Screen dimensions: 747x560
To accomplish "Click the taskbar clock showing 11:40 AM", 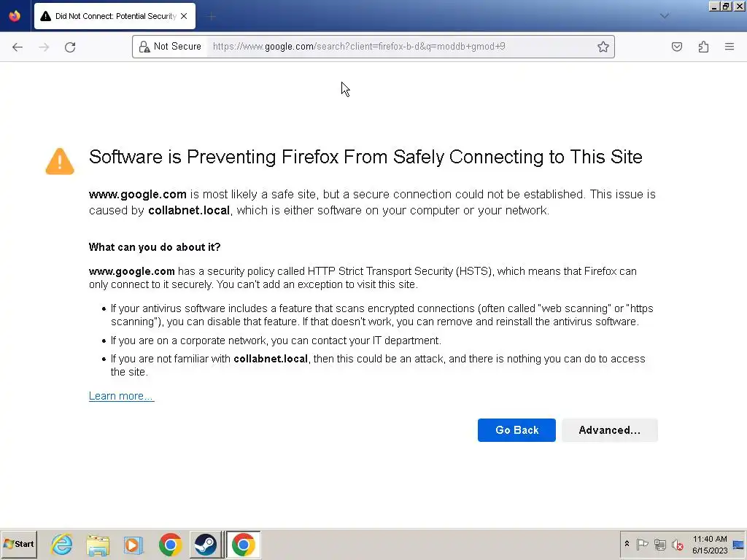I will click(x=710, y=544).
